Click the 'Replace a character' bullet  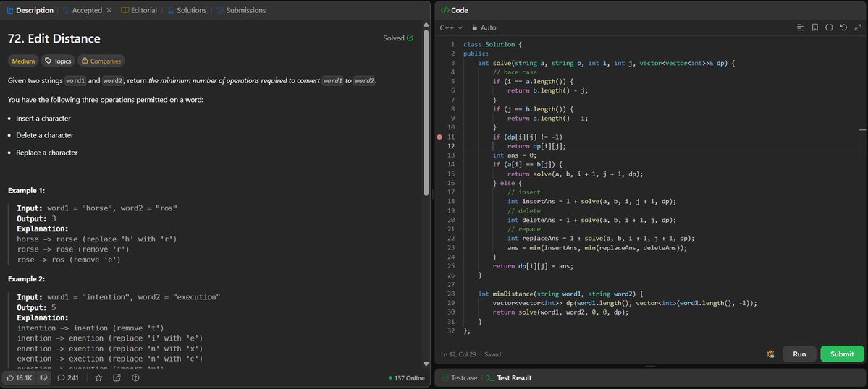coord(47,153)
